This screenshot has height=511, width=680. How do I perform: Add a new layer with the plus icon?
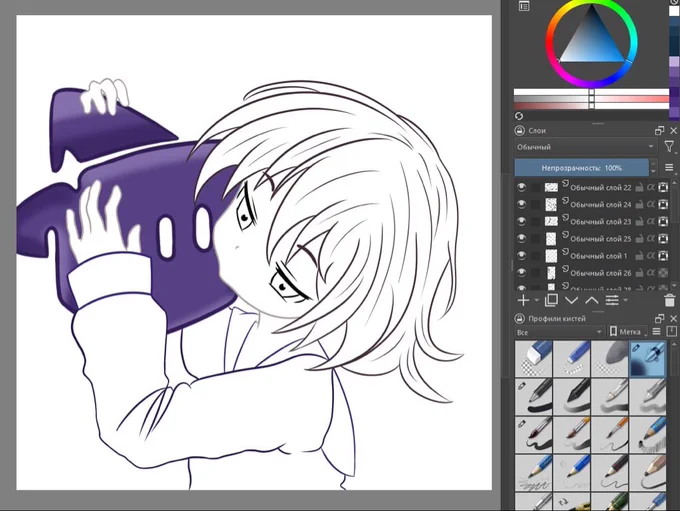pos(523,300)
